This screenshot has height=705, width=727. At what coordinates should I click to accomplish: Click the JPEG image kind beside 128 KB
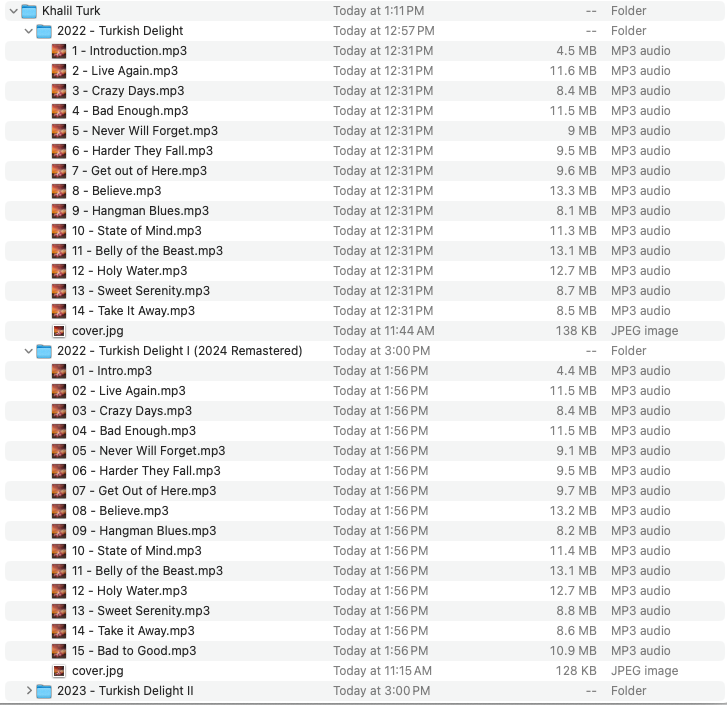click(644, 671)
